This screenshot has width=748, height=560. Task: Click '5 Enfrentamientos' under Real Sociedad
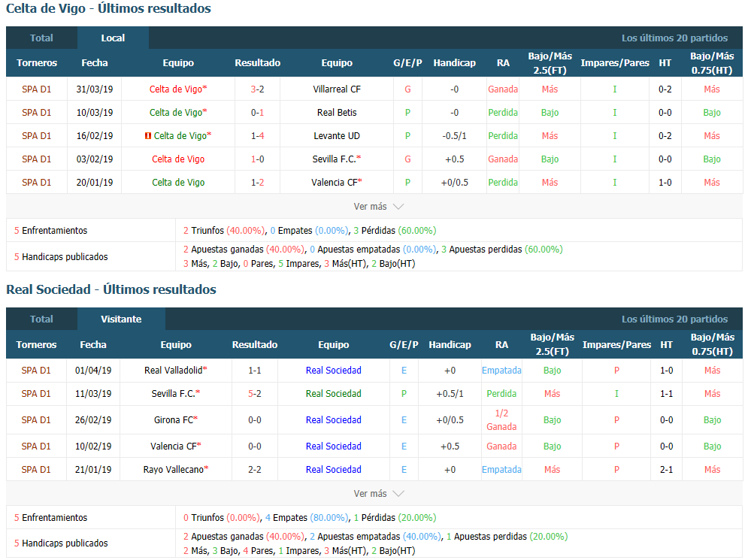tap(50, 518)
